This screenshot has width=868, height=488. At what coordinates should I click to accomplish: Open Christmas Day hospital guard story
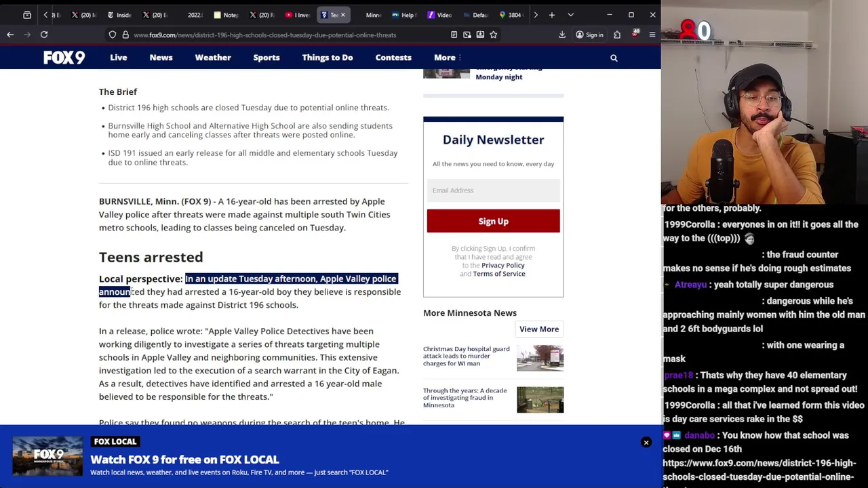coord(467,356)
